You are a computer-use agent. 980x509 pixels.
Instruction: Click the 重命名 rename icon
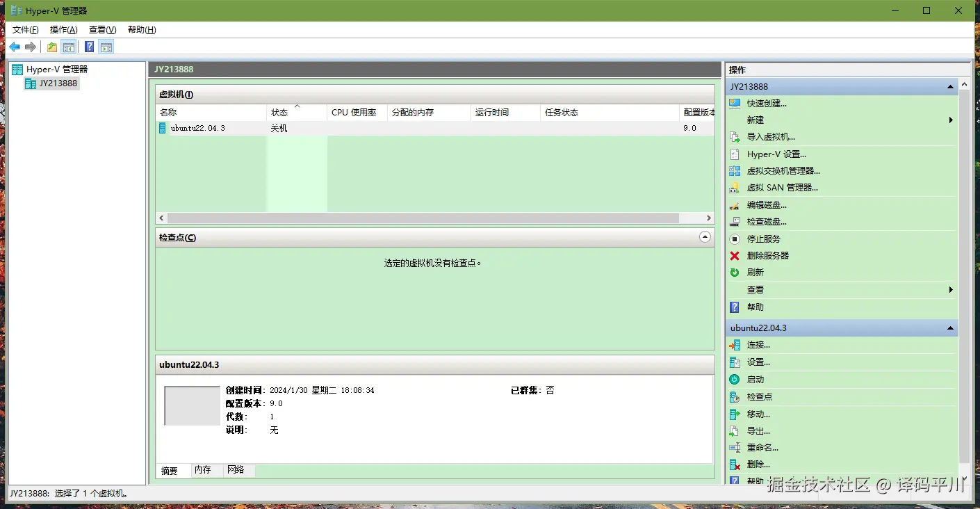(x=735, y=448)
